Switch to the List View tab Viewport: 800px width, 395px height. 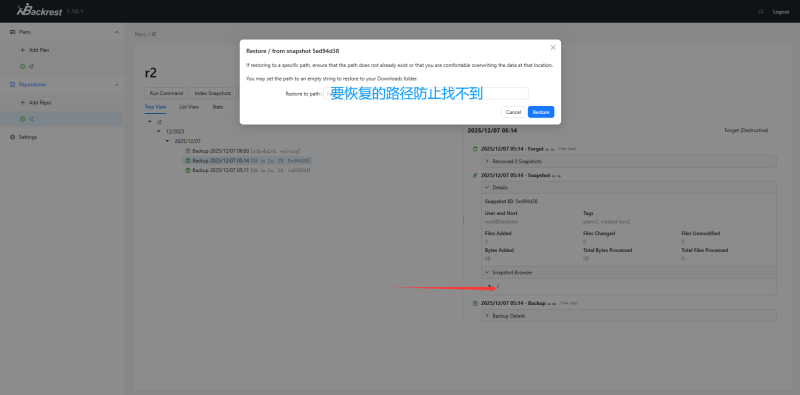click(x=189, y=107)
